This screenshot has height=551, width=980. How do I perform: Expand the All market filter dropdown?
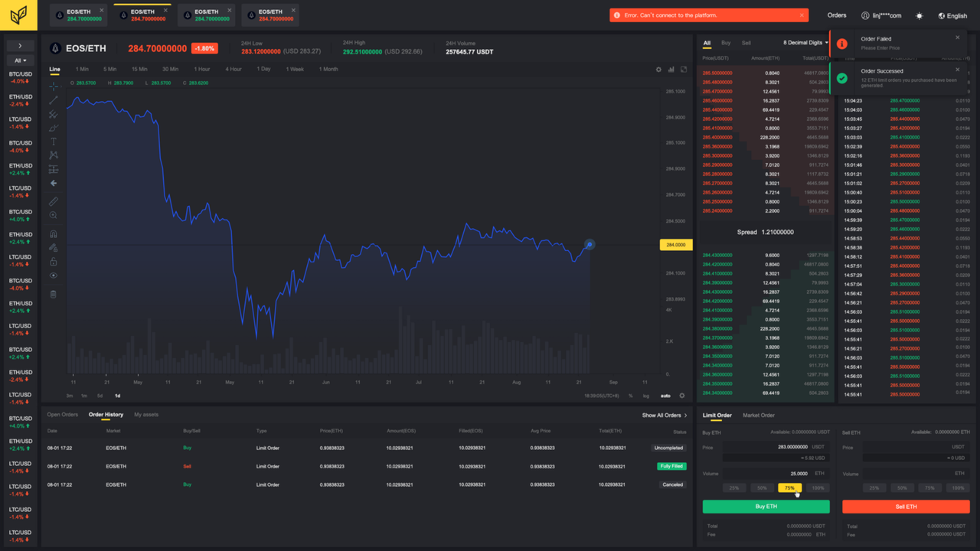click(20, 60)
